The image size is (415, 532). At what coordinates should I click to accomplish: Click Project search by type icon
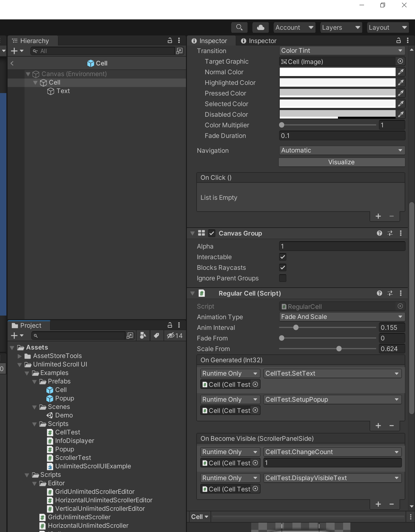click(x=143, y=336)
